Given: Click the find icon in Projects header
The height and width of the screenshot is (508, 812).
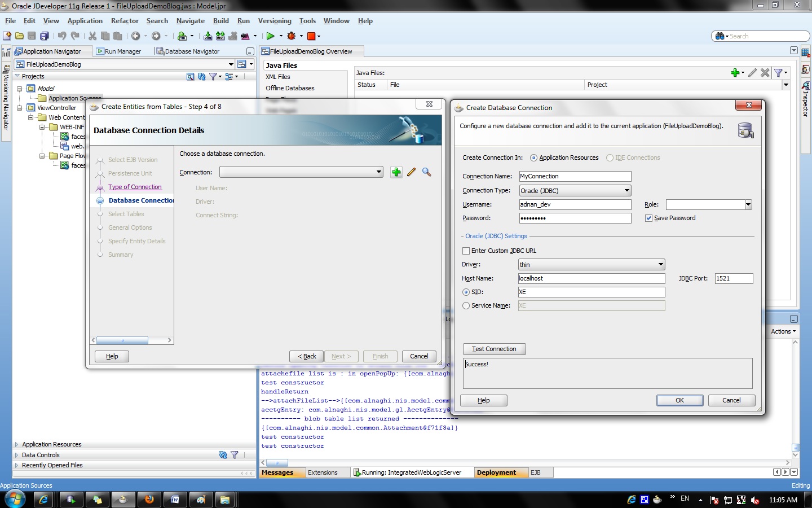Looking at the screenshot, I should (190, 76).
